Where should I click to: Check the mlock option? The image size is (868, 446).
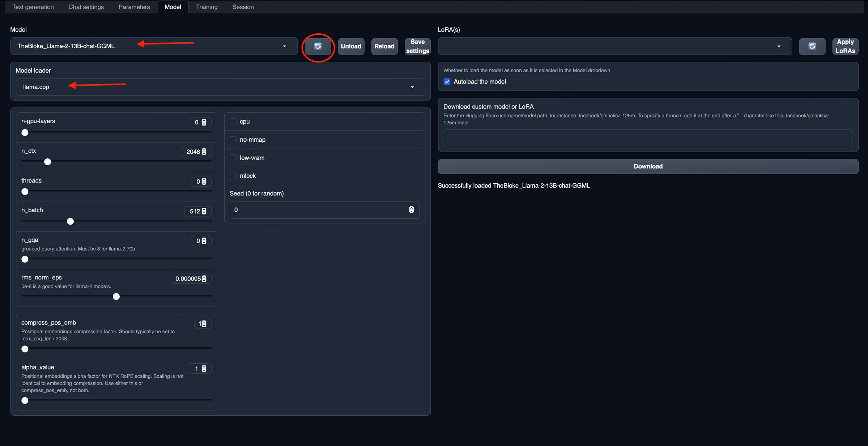233,176
